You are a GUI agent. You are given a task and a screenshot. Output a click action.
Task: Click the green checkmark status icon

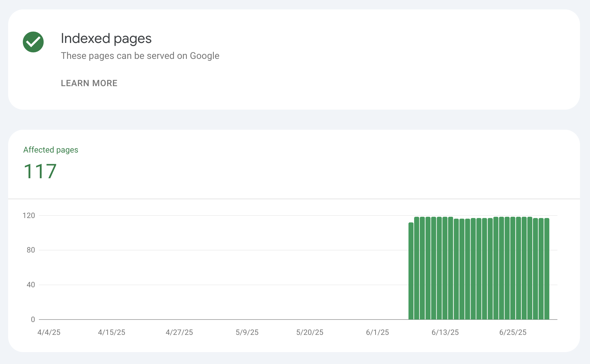[x=33, y=41]
